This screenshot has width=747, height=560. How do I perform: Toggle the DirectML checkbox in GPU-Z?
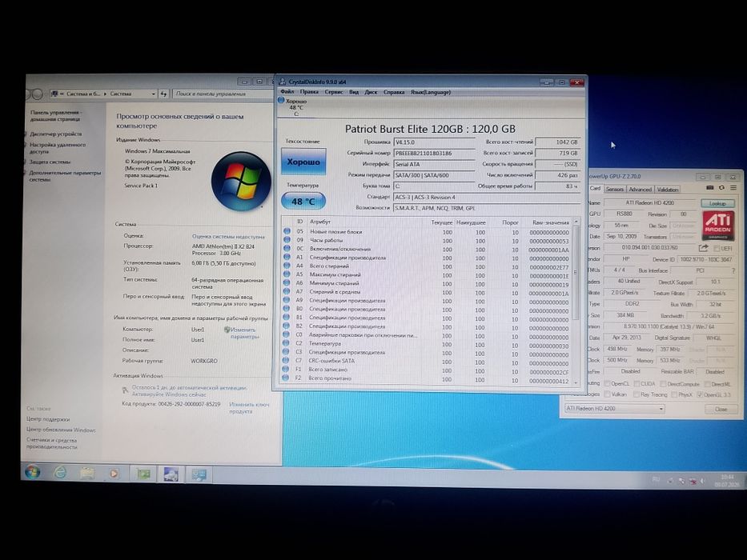pos(707,384)
